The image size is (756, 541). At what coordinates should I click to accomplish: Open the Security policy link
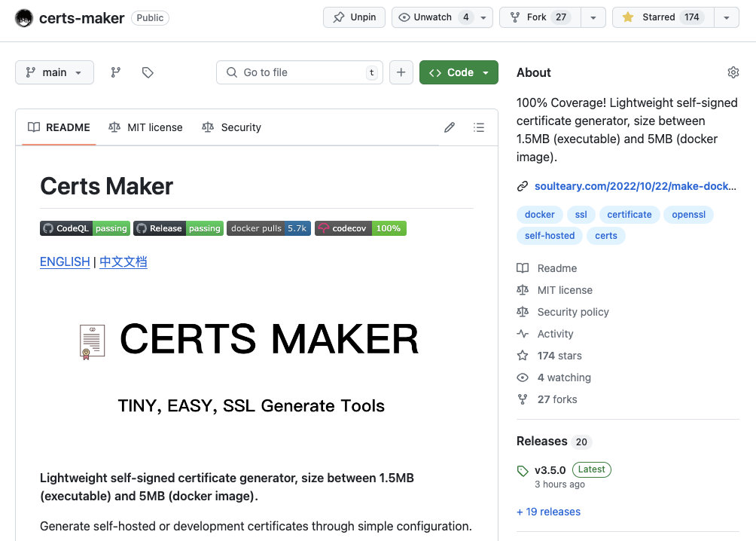pos(562,312)
